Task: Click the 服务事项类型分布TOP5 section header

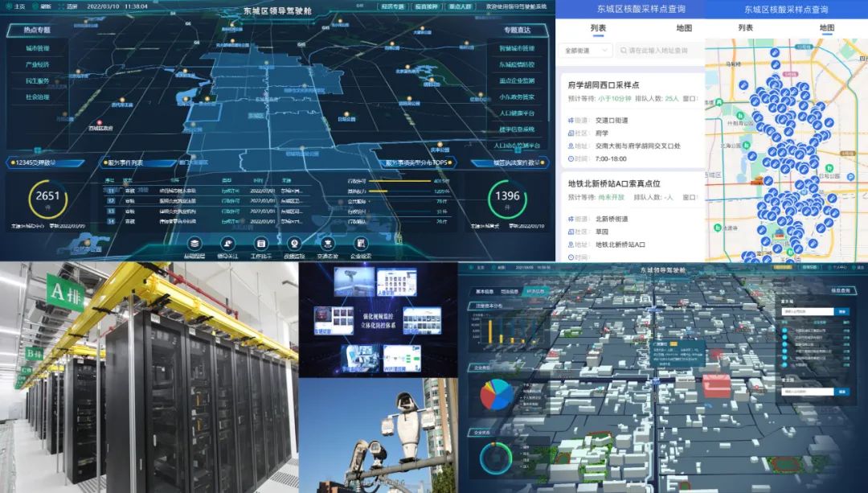Action: (417, 162)
